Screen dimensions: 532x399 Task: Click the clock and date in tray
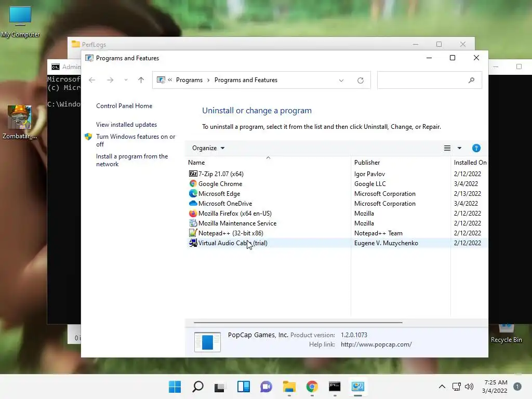tap(495, 387)
